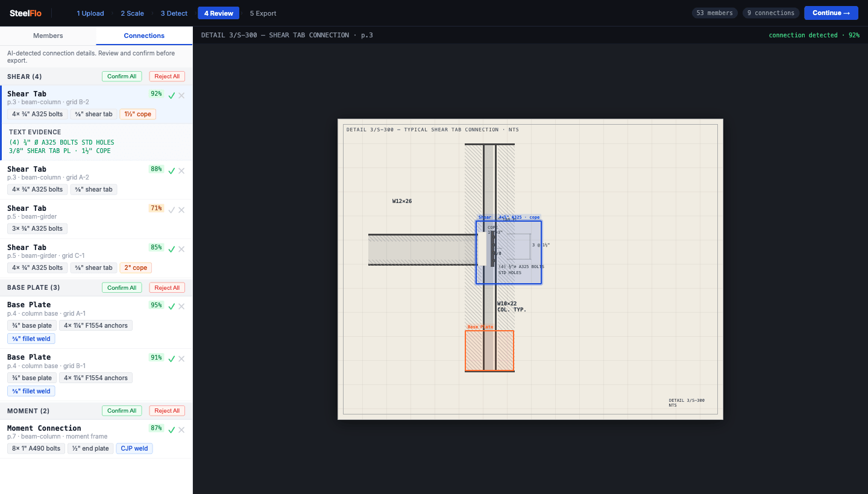
Task: Go to step 5 Export
Action: pos(263,13)
